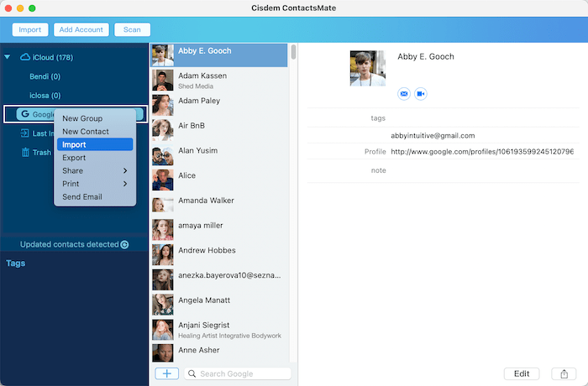This screenshot has height=386, width=588.
Task: Click the tags field label
Action: [378, 118]
